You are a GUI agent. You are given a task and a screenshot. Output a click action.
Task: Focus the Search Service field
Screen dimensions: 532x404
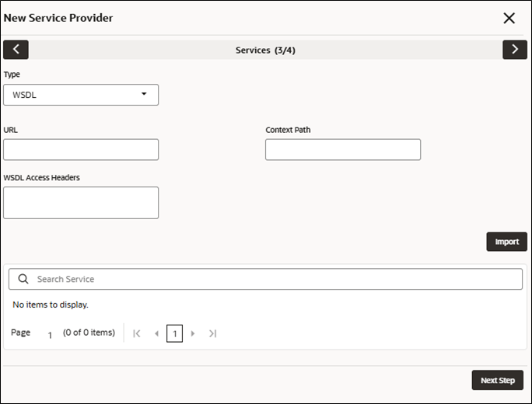[265, 279]
